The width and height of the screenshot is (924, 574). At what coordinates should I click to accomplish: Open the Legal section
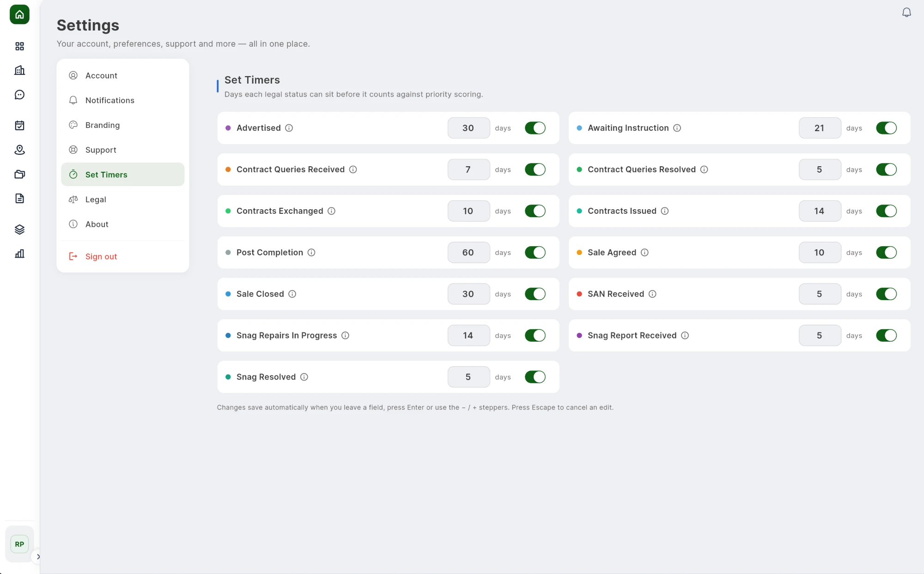coord(122,199)
